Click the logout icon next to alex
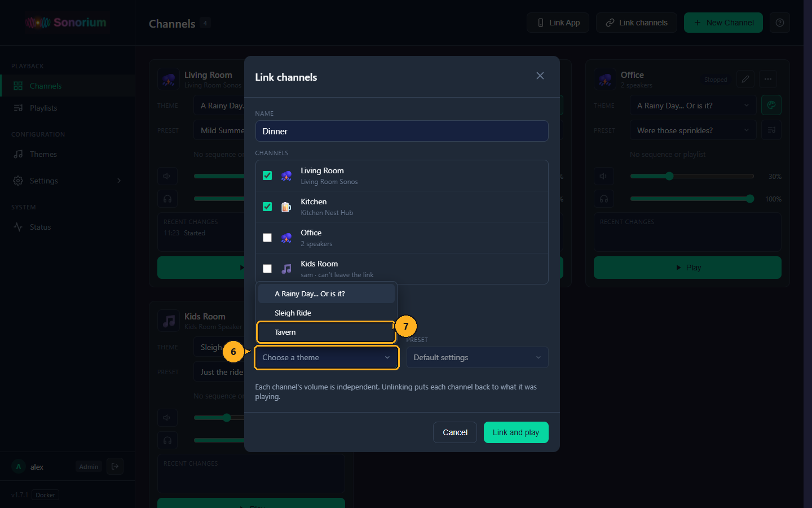The width and height of the screenshot is (812, 508). click(115, 466)
